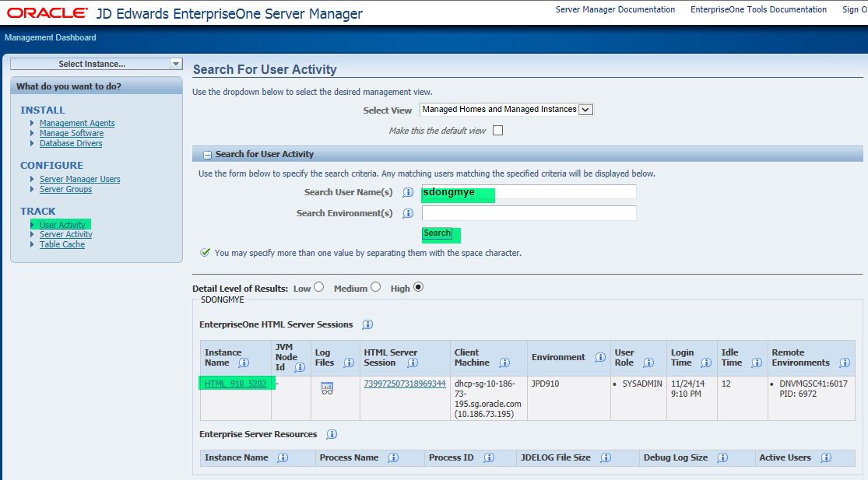Viewport: 868px width, 480px height.
Task: Expand arrow beside Manage Software
Action: [32, 133]
